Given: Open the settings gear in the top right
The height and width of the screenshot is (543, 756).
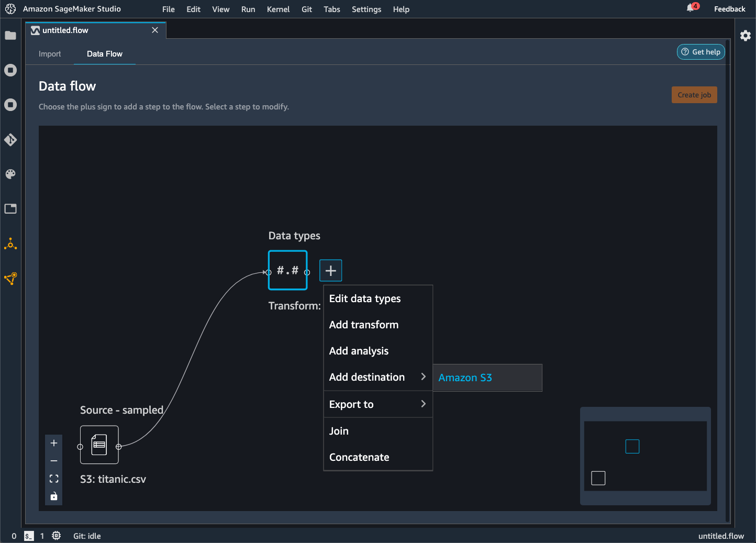Looking at the screenshot, I should (x=746, y=35).
